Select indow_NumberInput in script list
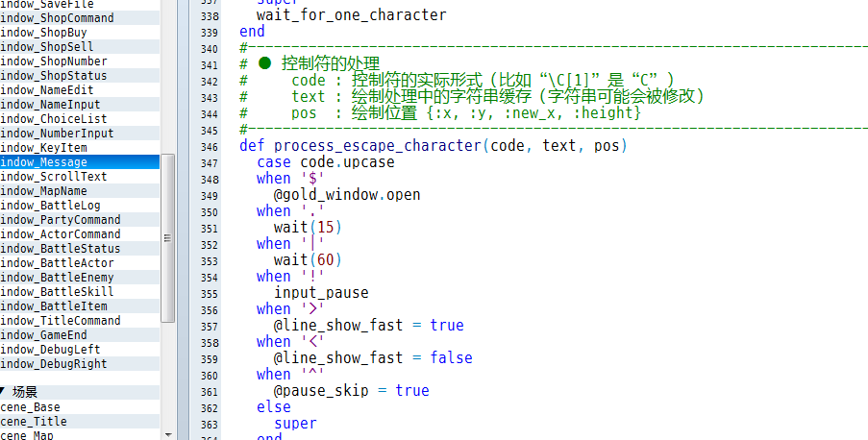Screen dimensions: 868x440 [80, 134]
